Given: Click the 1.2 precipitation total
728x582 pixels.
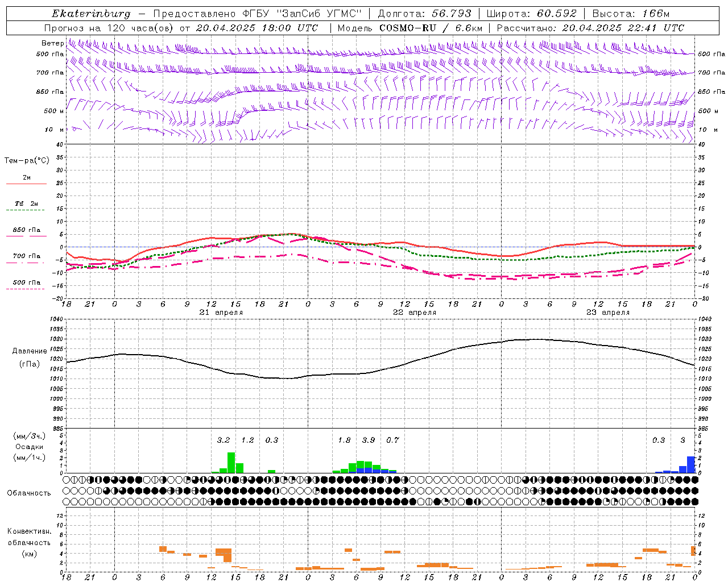Looking at the screenshot, I should [x=247, y=440].
